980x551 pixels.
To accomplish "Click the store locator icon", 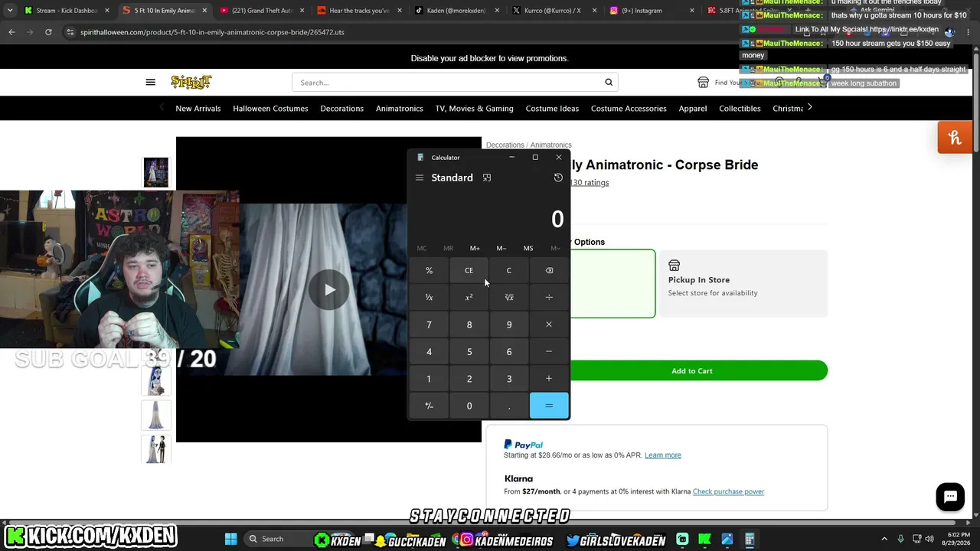I will [x=703, y=82].
